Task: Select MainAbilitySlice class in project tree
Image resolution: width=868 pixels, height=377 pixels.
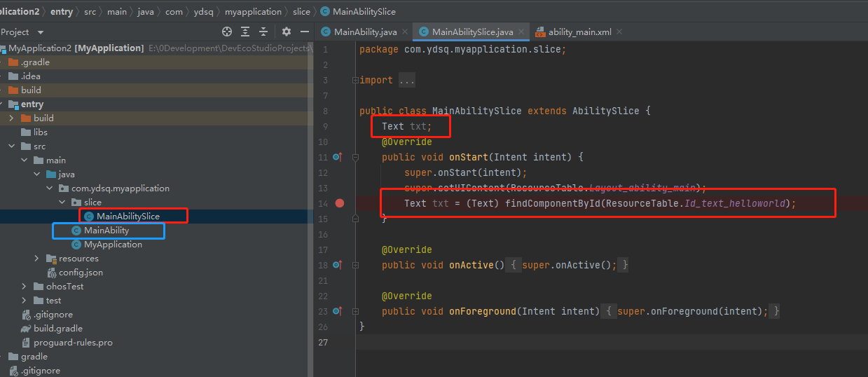Action: [x=128, y=217]
